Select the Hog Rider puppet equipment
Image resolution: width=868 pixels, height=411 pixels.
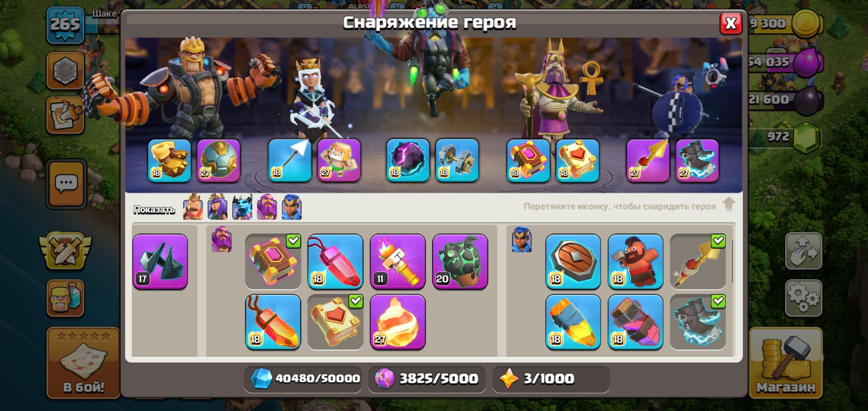[x=635, y=262]
